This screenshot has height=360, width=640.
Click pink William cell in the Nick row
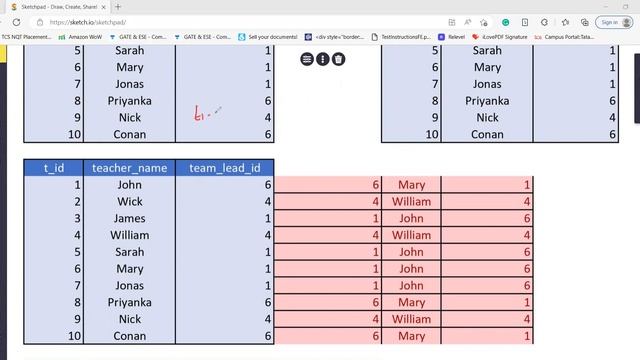411,319
